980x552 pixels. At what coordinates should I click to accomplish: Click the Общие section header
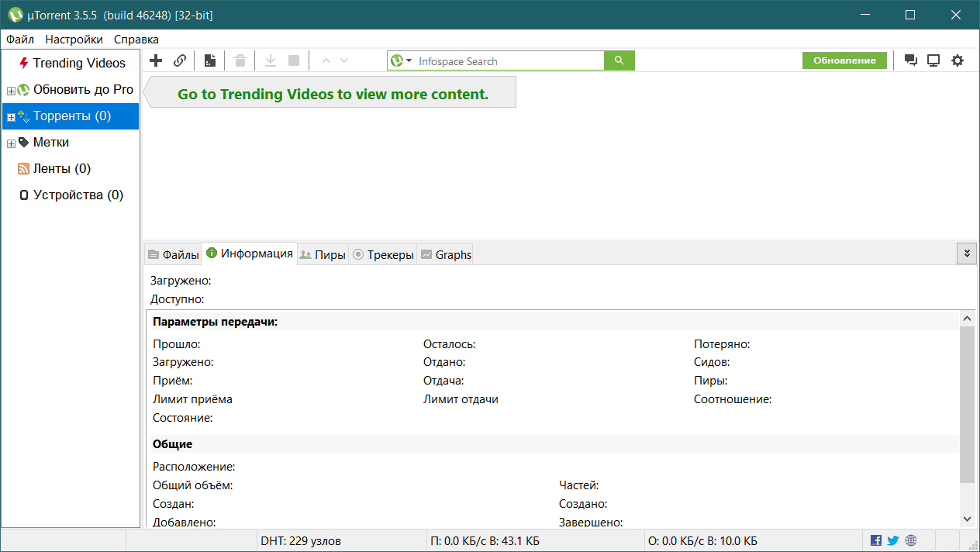point(172,444)
